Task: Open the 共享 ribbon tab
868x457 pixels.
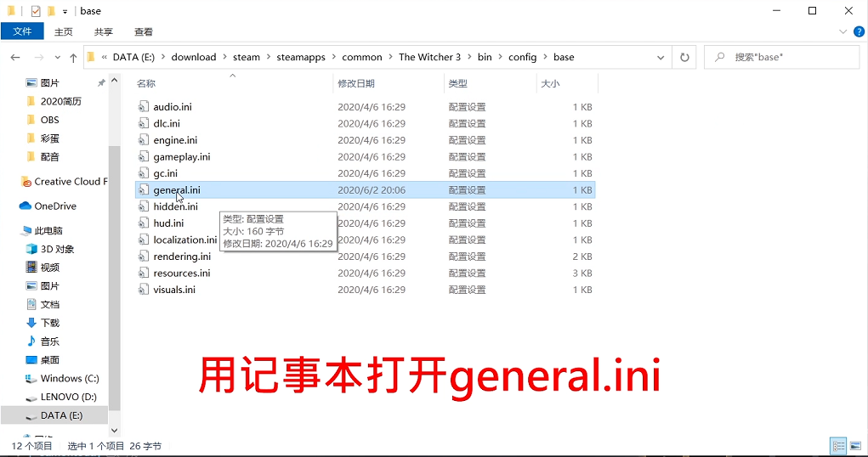Action: point(104,32)
